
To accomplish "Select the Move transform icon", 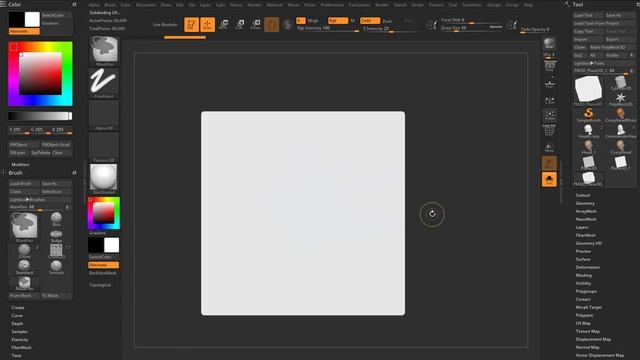I will 224,24.
